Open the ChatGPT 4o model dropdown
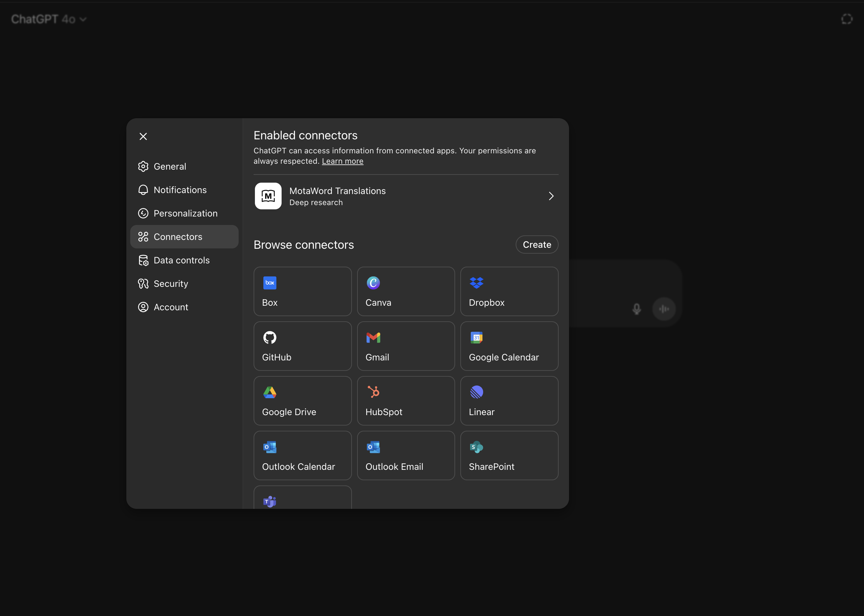Screen dimensions: 864x616 coord(49,19)
